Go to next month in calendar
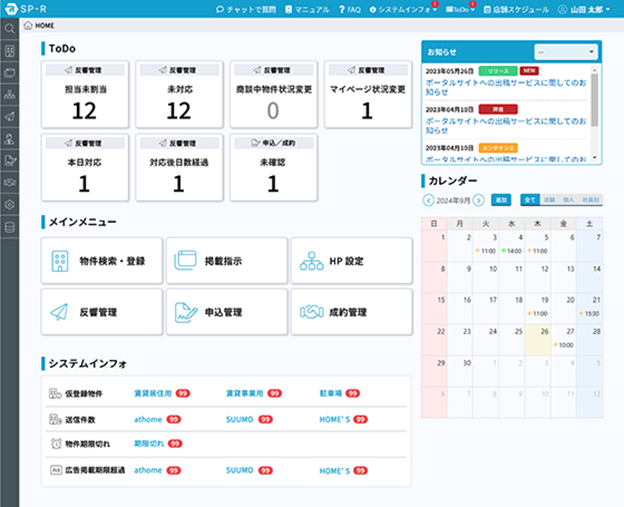624x507 pixels. (479, 200)
